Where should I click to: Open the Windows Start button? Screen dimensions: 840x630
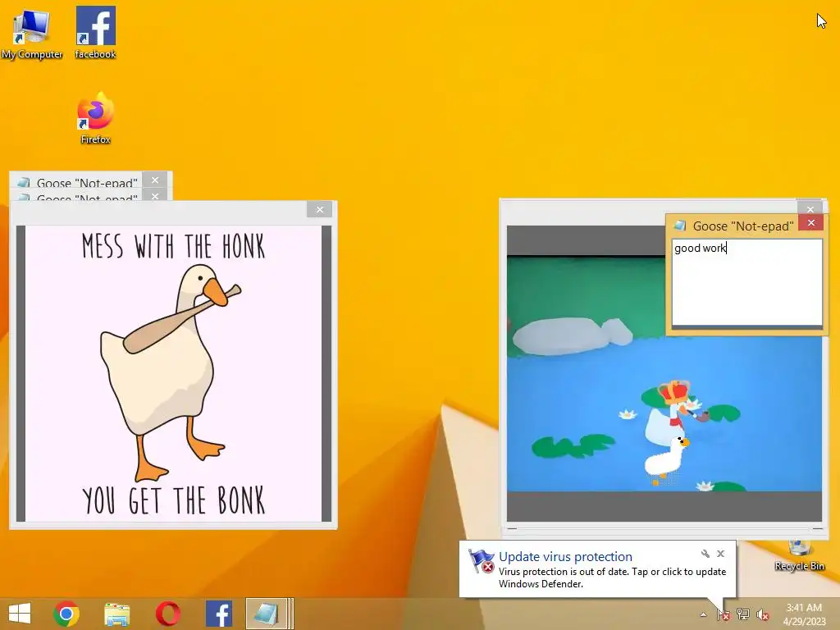[20, 614]
